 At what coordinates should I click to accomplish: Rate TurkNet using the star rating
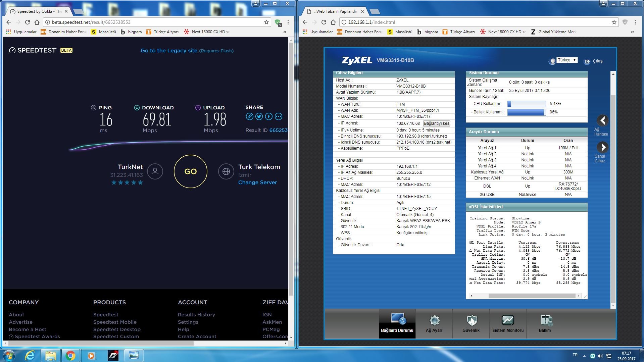coord(127,183)
